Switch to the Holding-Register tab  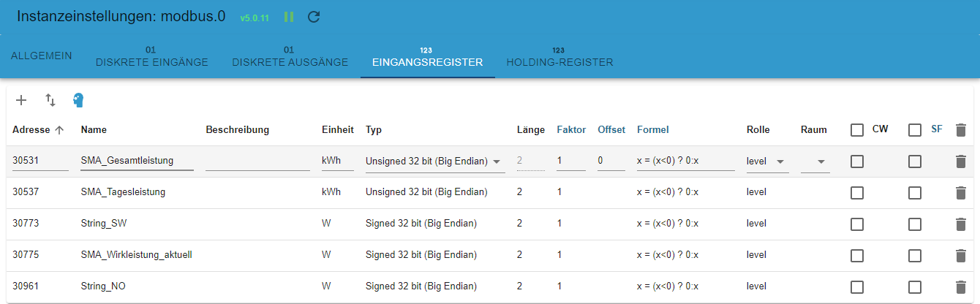[x=559, y=58]
